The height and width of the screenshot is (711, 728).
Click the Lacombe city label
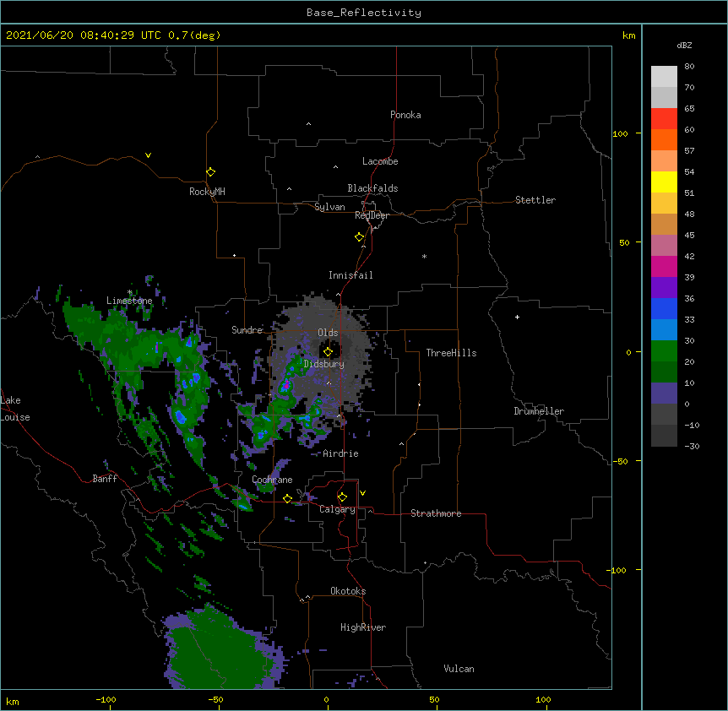(x=380, y=161)
